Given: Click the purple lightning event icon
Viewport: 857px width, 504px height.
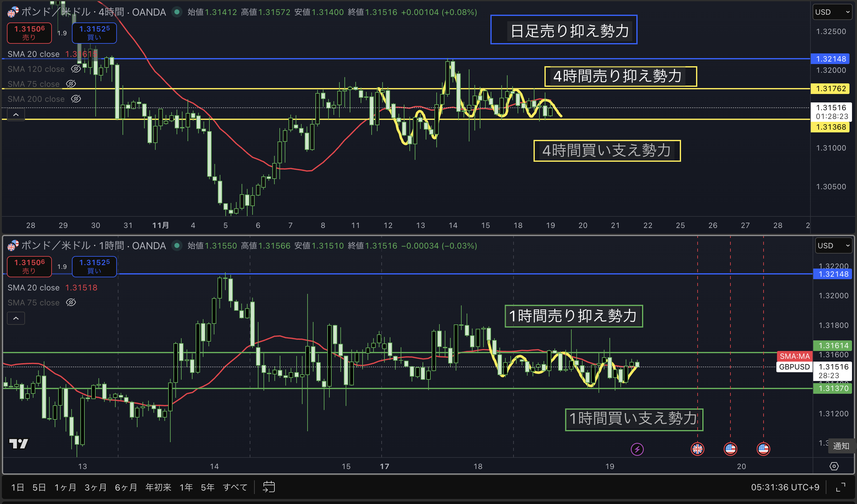Looking at the screenshot, I should pyautogui.click(x=637, y=449).
